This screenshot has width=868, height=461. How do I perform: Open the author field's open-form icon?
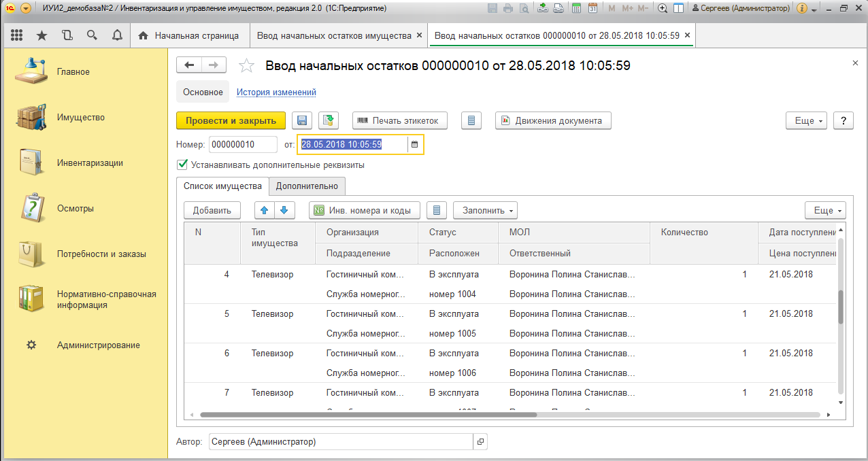(x=480, y=442)
